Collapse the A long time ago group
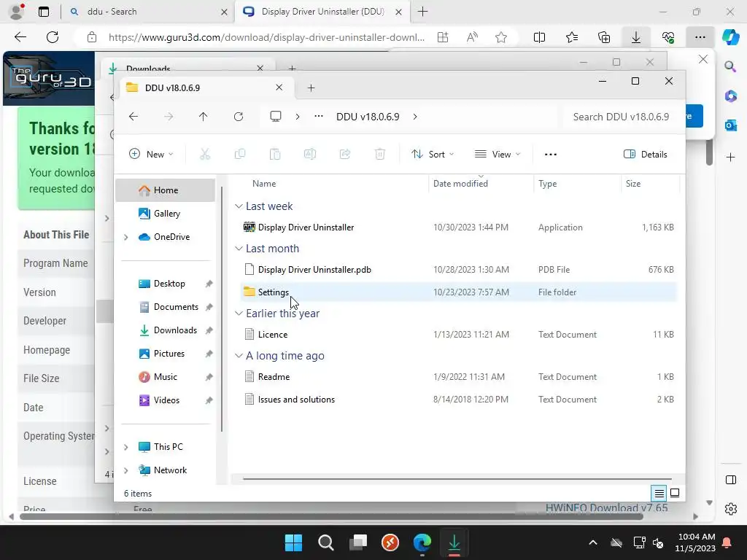747x560 pixels. [x=239, y=356]
